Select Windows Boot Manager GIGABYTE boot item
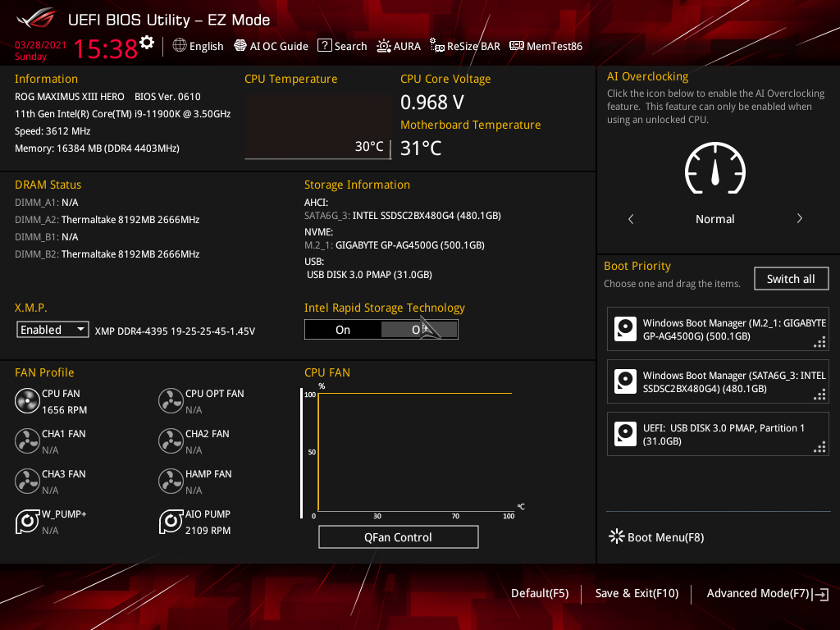Screen dimensions: 840x630 [718, 329]
